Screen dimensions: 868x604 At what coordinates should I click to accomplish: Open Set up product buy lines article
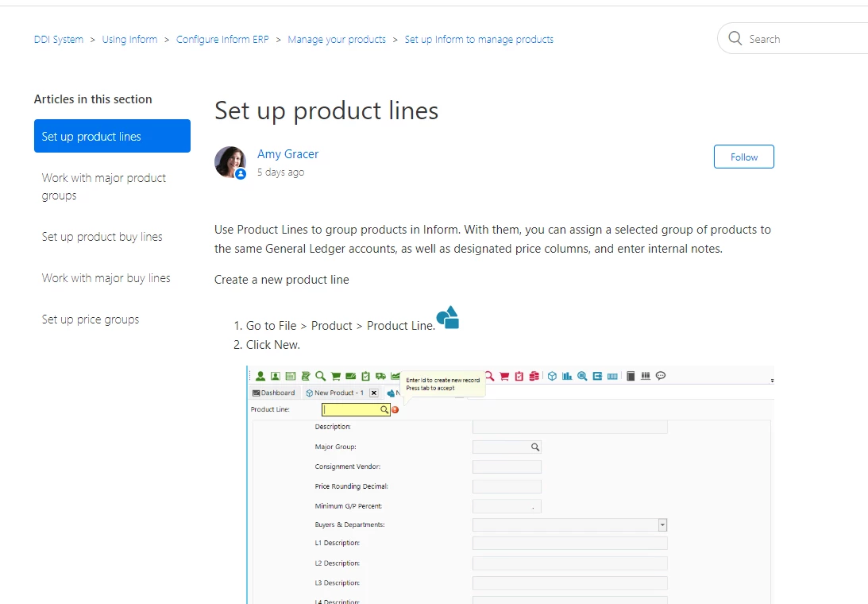(102, 237)
